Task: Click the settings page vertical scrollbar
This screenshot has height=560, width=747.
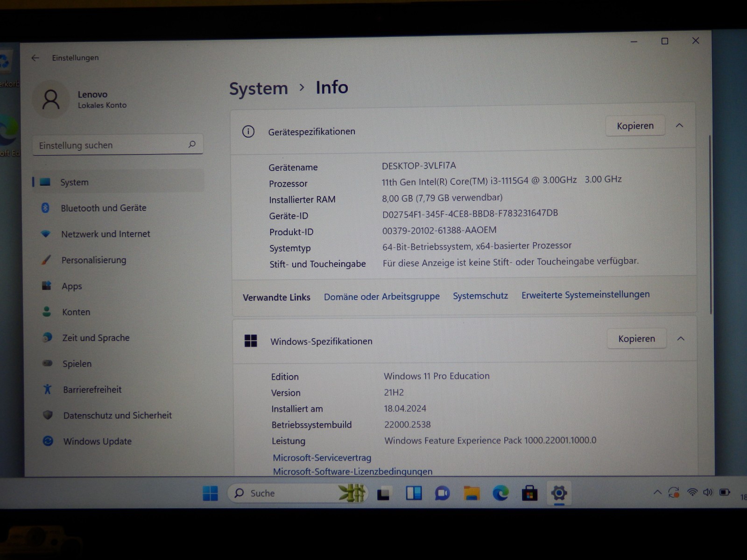Action: tap(710, 224)
